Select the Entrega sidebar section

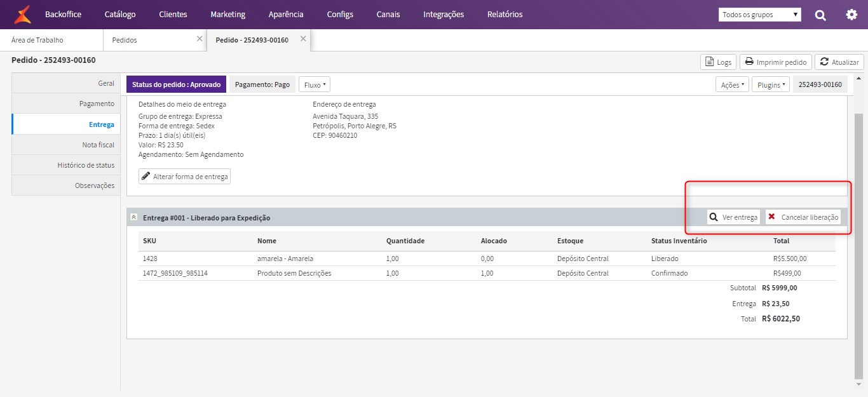[66, 124]
